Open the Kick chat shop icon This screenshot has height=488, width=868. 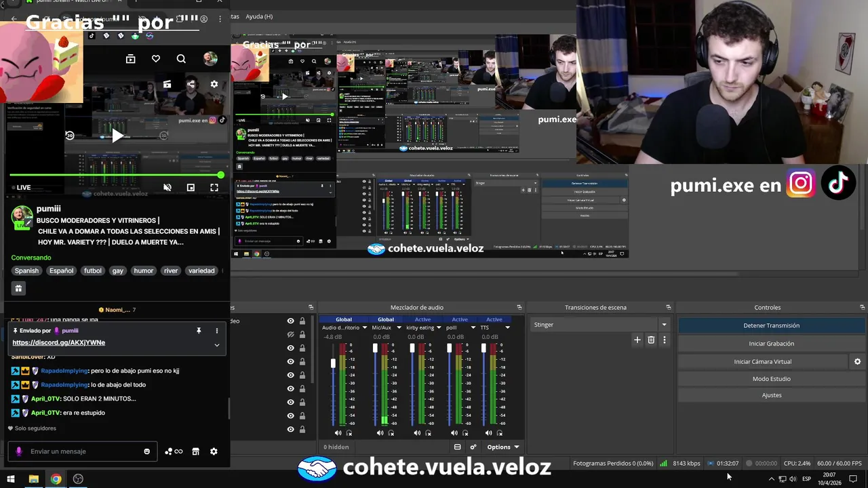coord(196,451)
